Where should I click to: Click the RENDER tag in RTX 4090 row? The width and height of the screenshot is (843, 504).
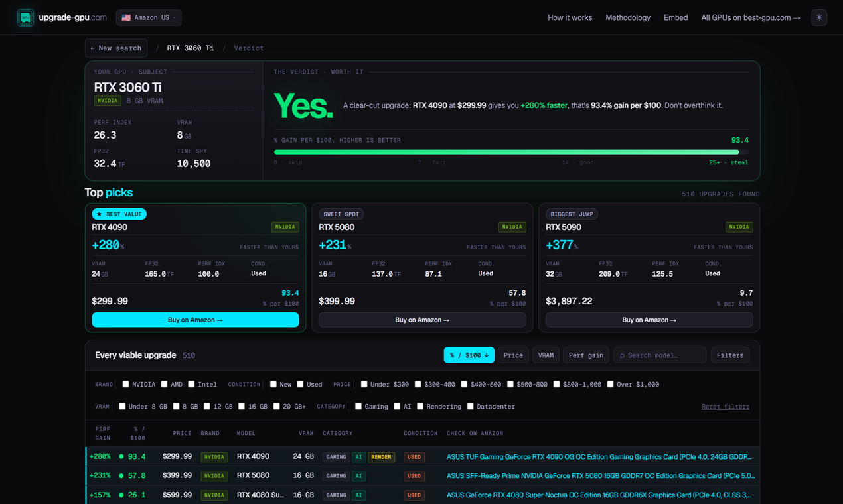click(x=381, y=457)
